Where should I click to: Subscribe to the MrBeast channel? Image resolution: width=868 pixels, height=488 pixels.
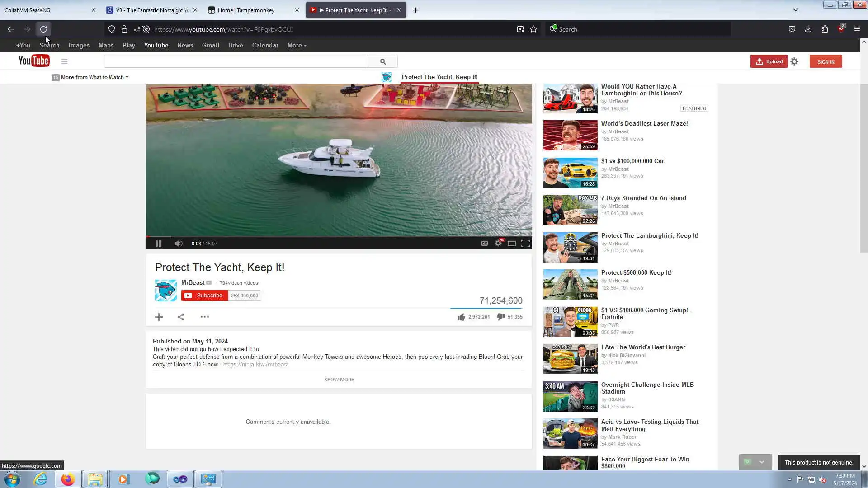tap(205, 296)
